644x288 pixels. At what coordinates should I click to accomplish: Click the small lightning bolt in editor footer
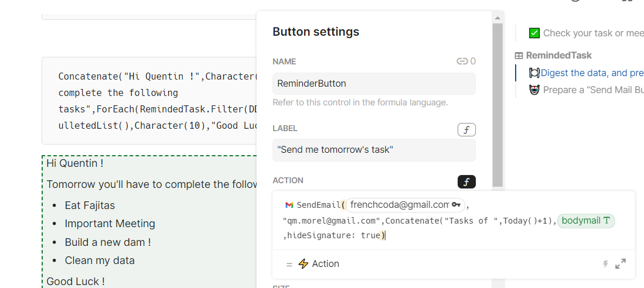coord(606,264)
